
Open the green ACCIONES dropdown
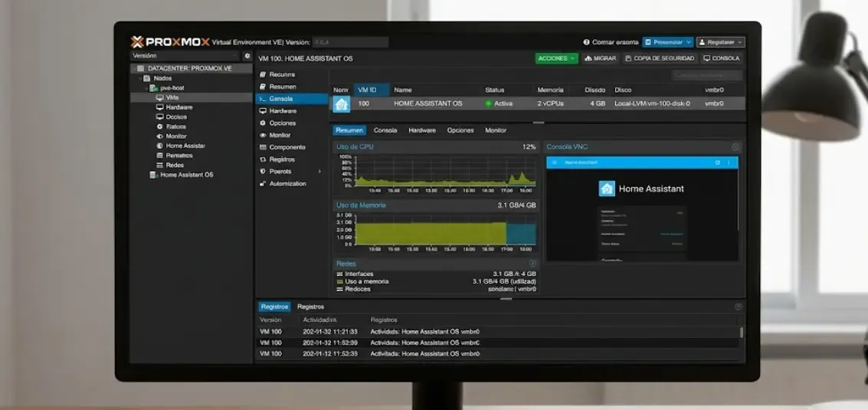[556, 58]
